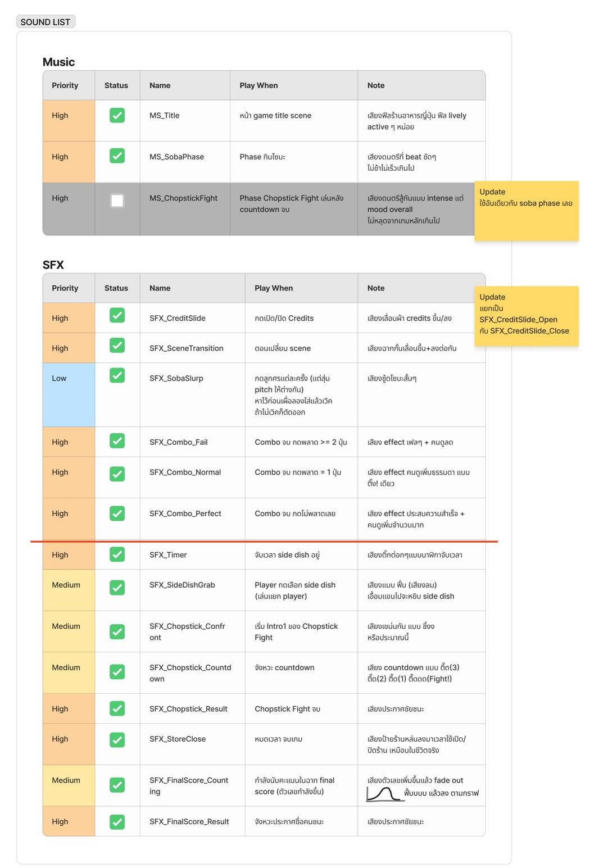The width and height of the screenshot is (590, 868).
Task: Check the empty MS_ChopstickFight status box
Action: (117, 201)
